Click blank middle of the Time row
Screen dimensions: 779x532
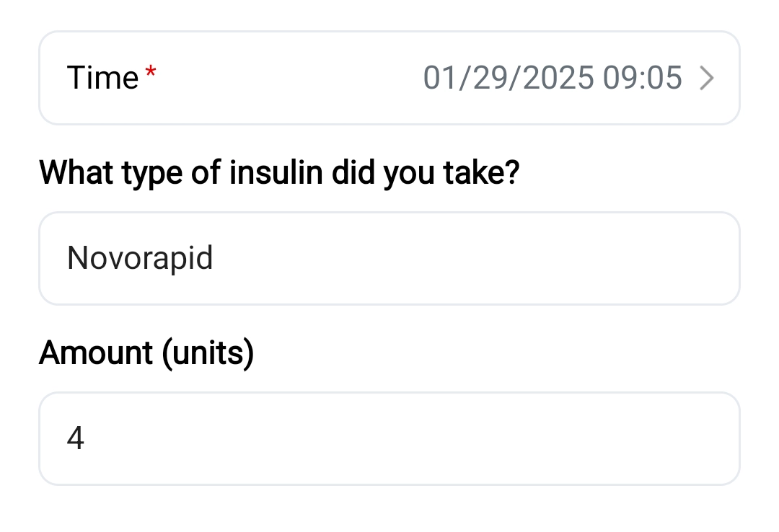pyautogui.click(x=289, y=78)
